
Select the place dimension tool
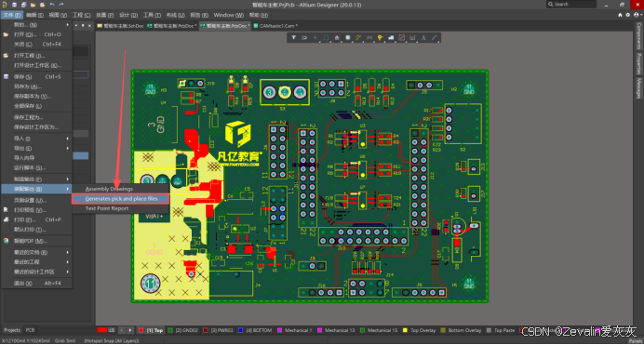pyautogui.click(x=412, y=38)
